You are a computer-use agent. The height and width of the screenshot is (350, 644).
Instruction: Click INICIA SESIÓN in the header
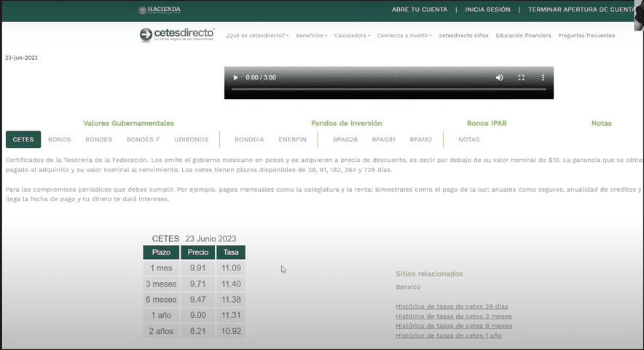click(x=487, y=9)
